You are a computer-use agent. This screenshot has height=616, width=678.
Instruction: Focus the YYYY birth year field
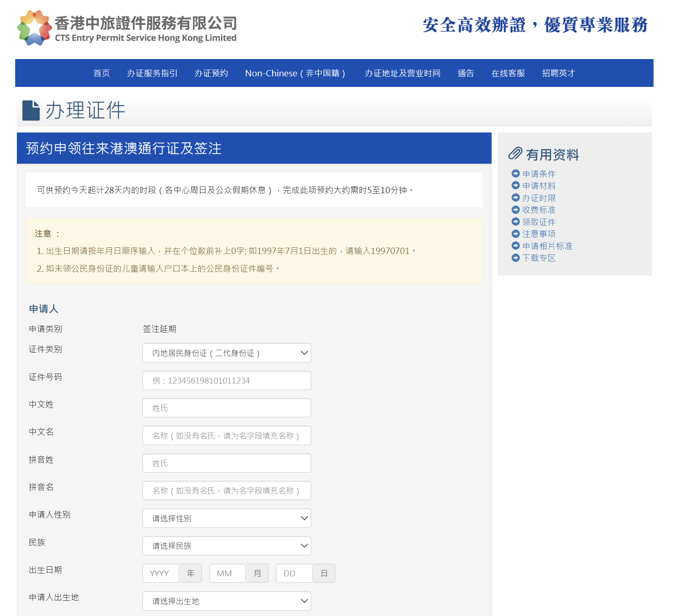pyautogui.click(x=161, y=573)
